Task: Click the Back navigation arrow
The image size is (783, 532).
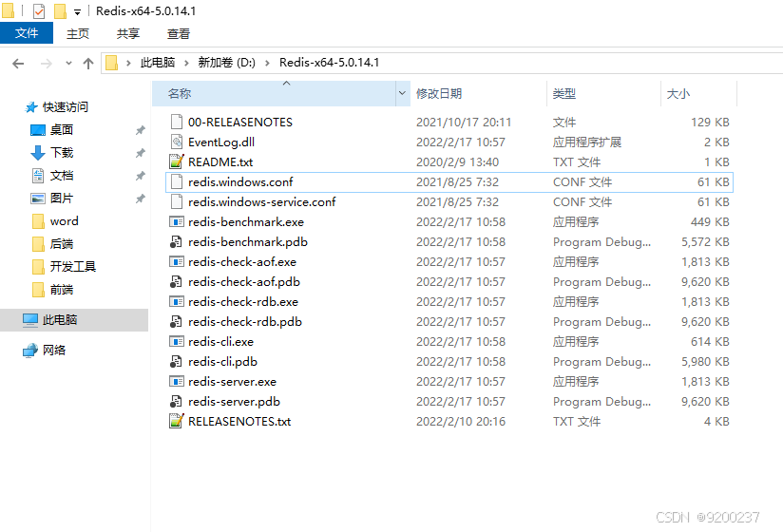Action: (18, 64)
